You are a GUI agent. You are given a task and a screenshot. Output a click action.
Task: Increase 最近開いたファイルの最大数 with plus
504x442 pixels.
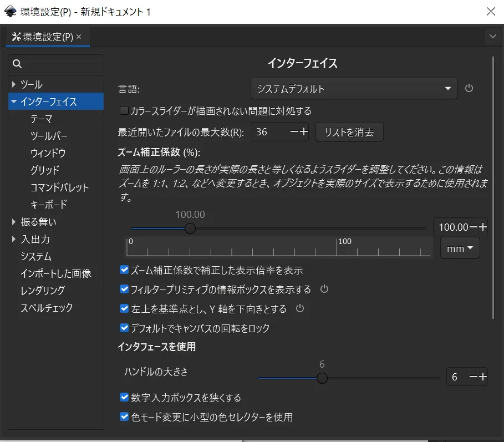304,132
